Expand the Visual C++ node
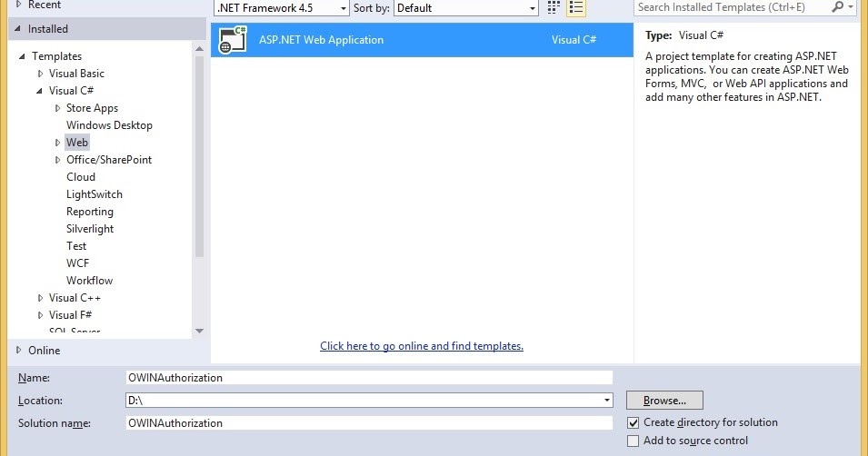The width and height of the screenshot is (868, 456). (x=40, y=298)
